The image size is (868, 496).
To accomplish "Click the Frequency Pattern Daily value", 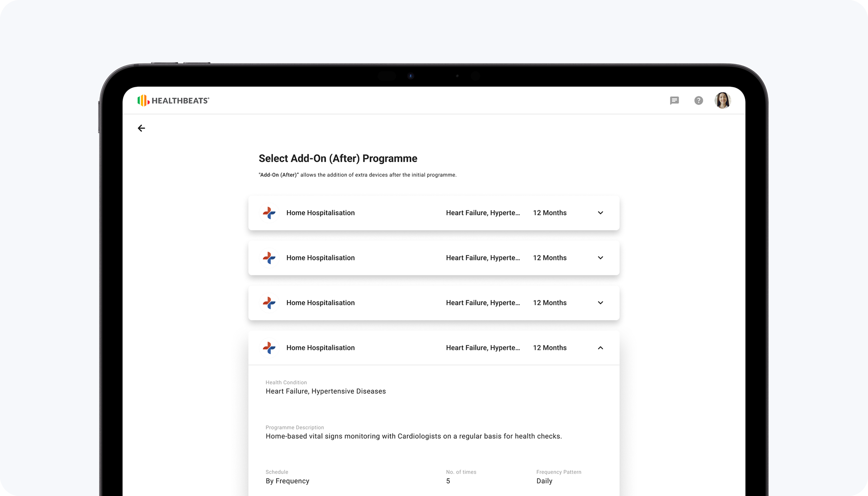I will (x=544, y=481).
